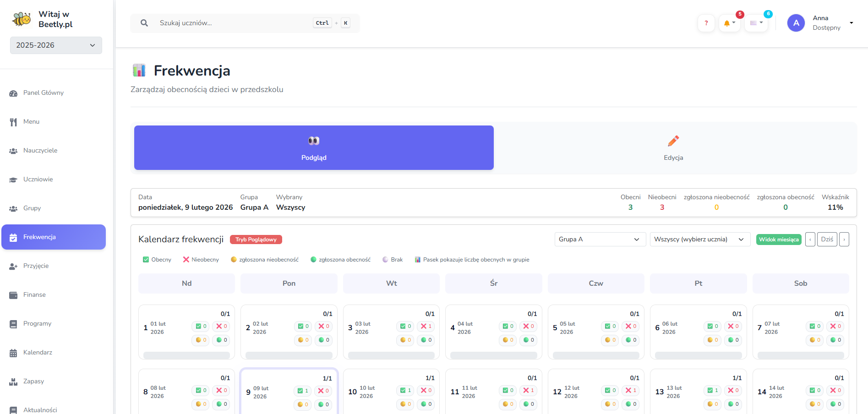Open the help question mark icon
Image resolution: width=868 pixels, height=414 pixels.
pos(706,23)
